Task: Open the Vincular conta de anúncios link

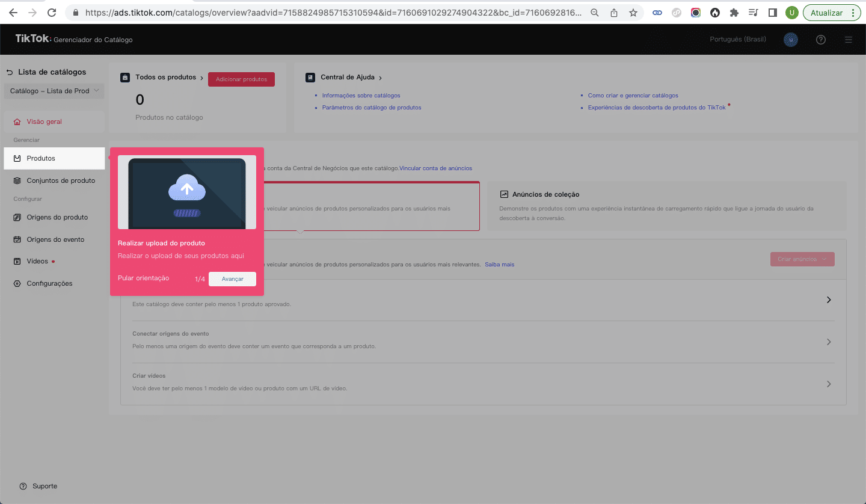Action: 435,168
